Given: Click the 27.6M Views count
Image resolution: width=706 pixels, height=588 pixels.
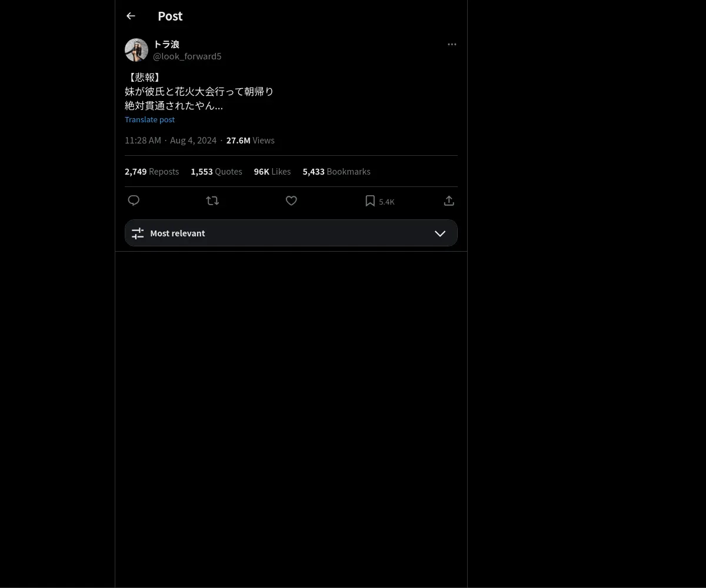Looking at the screenshot, I should [x=250, y=141].
